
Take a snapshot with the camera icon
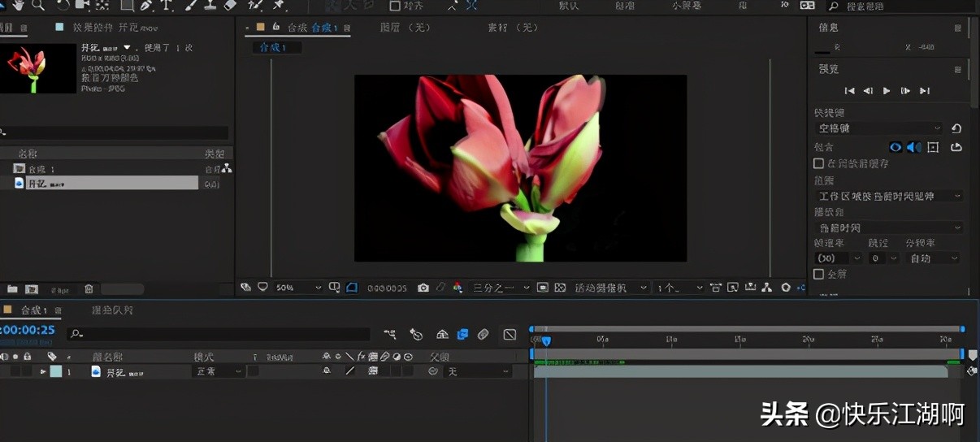(423, 288)
